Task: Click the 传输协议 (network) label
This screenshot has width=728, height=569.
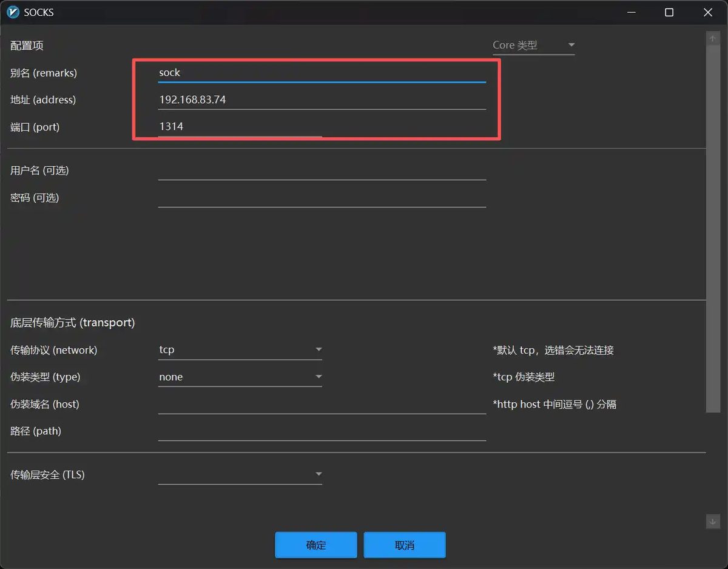Action: click(x=53, y=350)
